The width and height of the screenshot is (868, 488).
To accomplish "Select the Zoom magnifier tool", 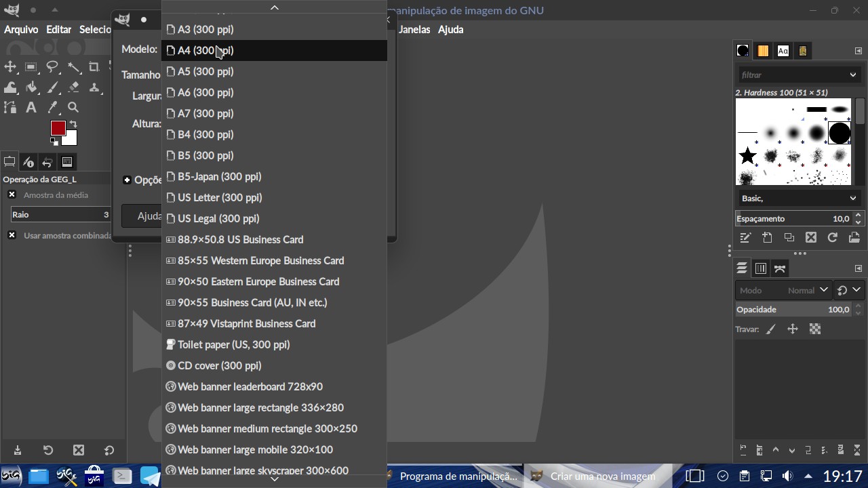I will [x=73, y=108].
